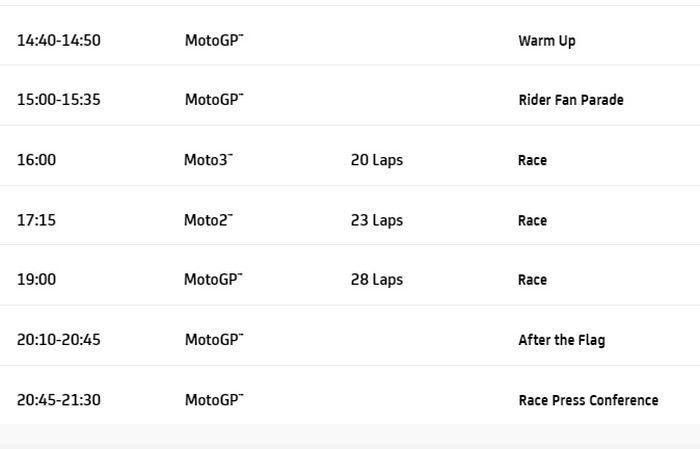Select the 17:15 start time

point(36,220)
